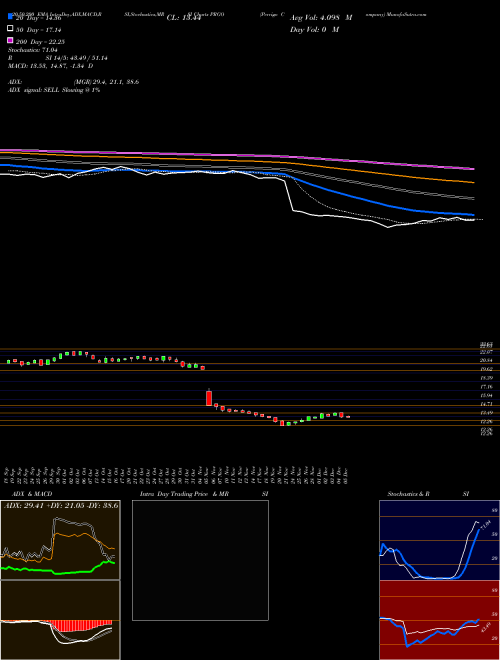Screen dimensions: 500x660
Task: Click the magenta 200 Day legend swatch
Action: pos(10,40)
